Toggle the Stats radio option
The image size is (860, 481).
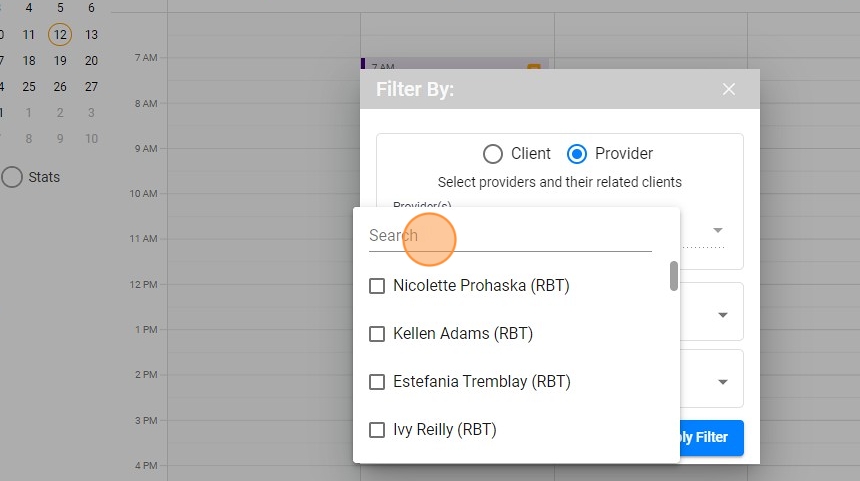point(12,177)
